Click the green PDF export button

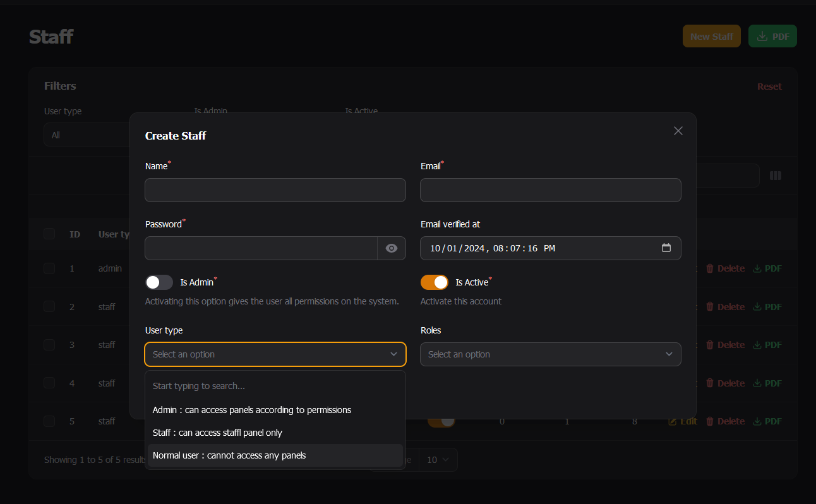[x=772, y=37]
